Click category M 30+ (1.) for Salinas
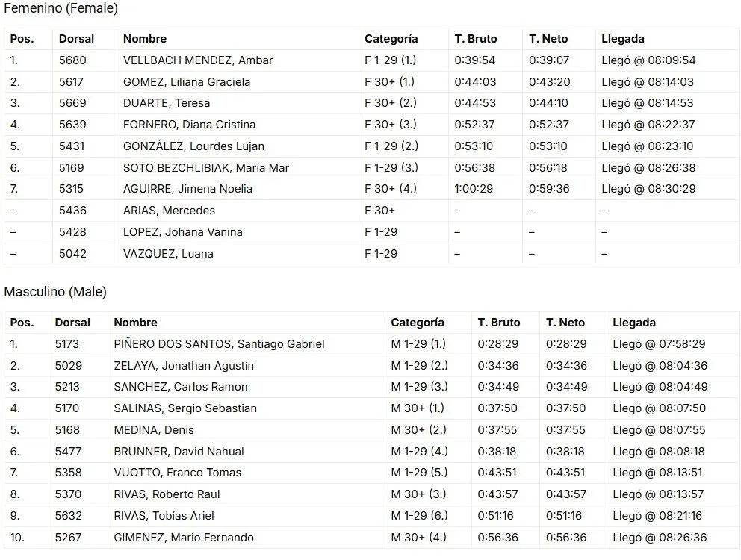This screenshot has height=560, width=741. 418,408
